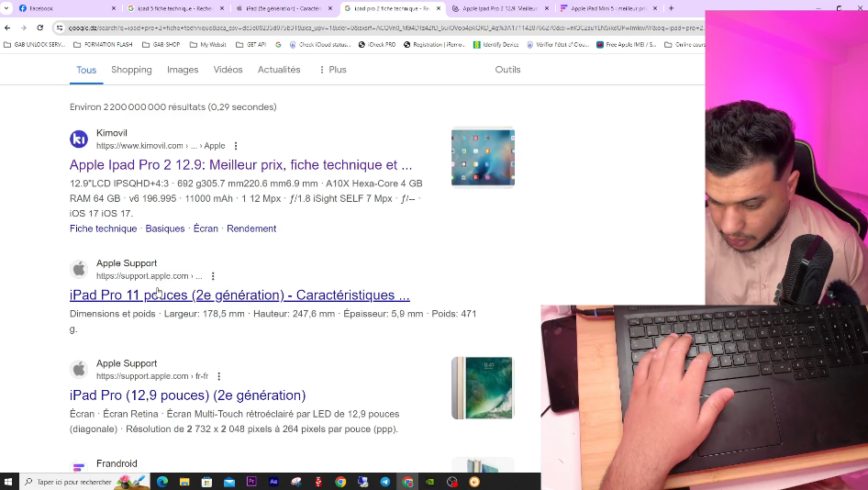Open the My Websit bookmark folder
The width and height of the screenshot is (868, 490).
coord(208,44)
